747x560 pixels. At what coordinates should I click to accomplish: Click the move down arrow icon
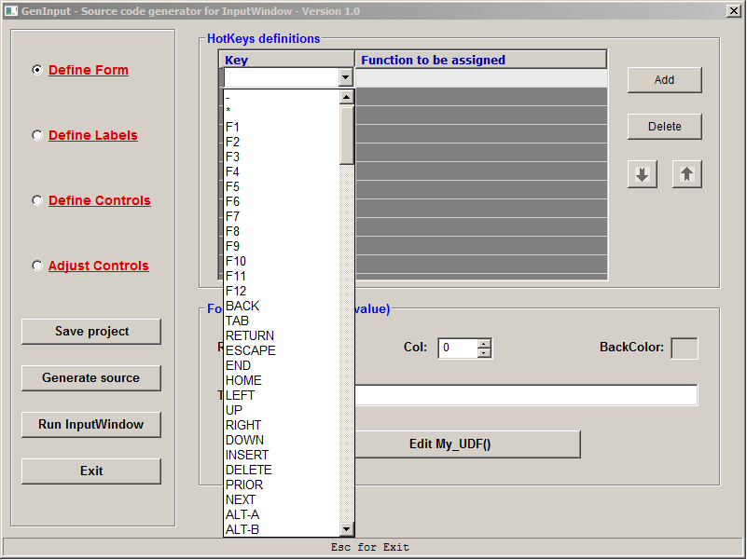coord(642,174)
